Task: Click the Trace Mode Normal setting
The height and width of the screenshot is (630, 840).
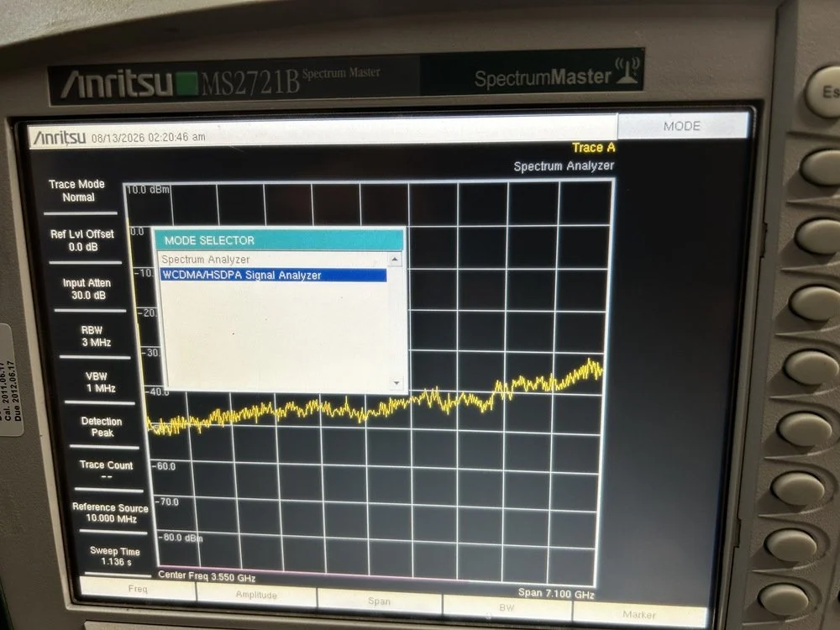Action: tap(77, 191)
